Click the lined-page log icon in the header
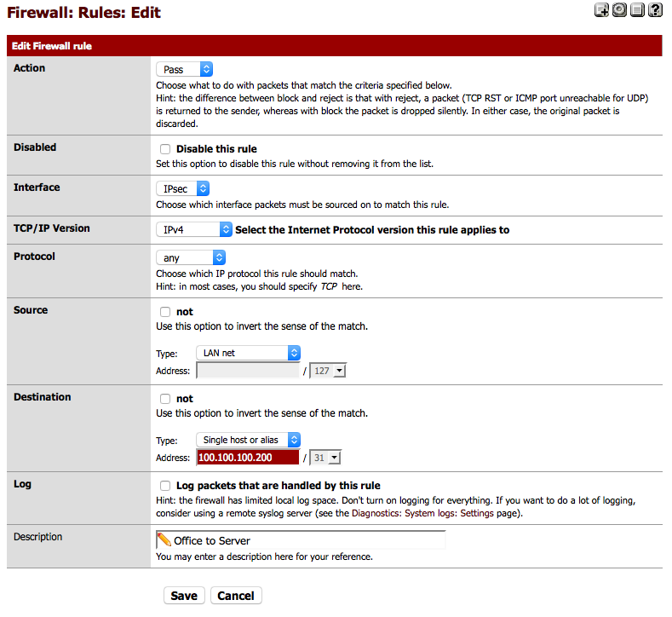Screen dimensions: 672x617 637,10
